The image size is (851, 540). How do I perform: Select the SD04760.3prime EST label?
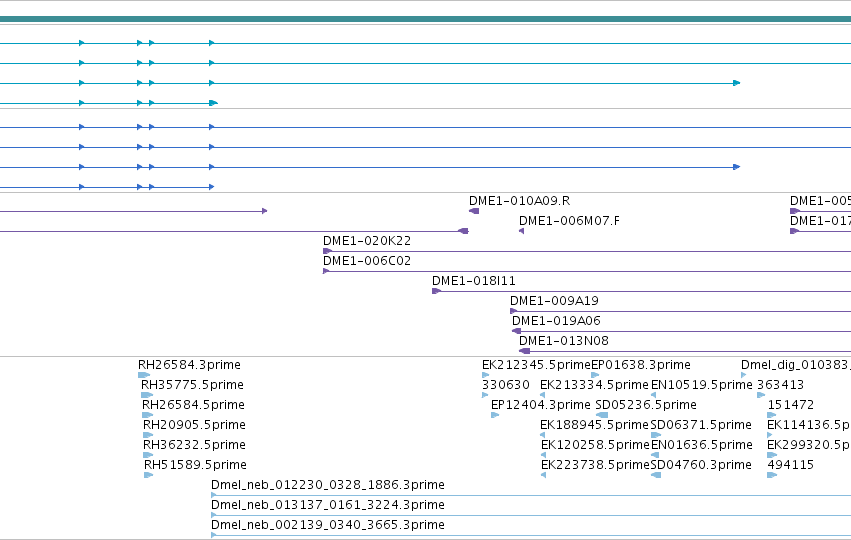(x=701, y=466)
